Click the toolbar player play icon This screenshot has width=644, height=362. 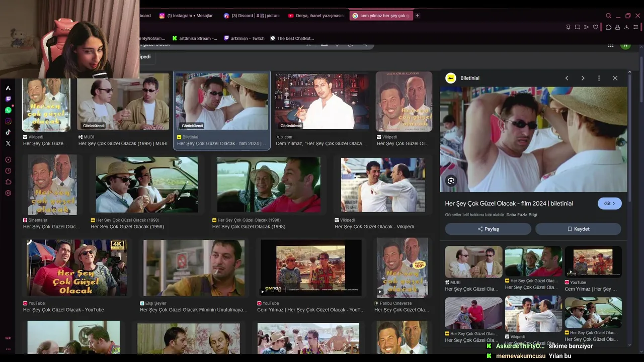click(x=586, y=27)
